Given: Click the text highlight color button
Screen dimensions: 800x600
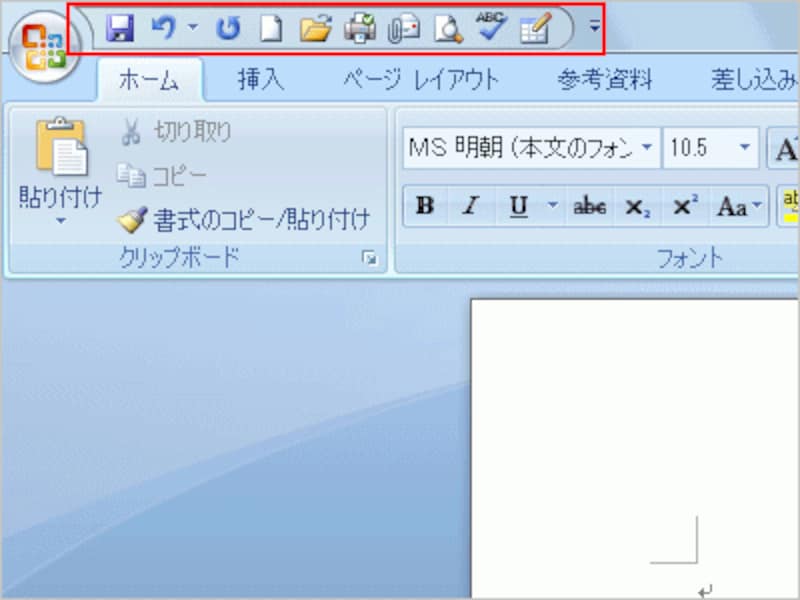Looking at the screenshot, I should click(789, 206).
